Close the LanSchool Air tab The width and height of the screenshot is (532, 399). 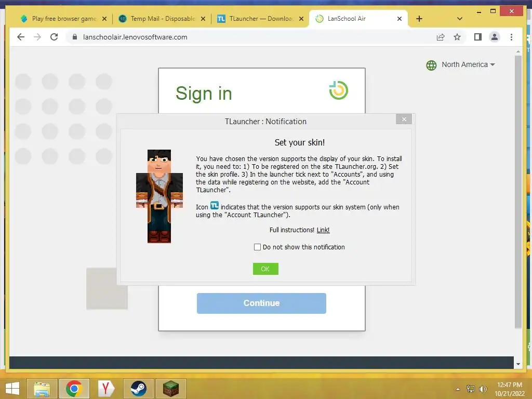(x=400, y=19)
